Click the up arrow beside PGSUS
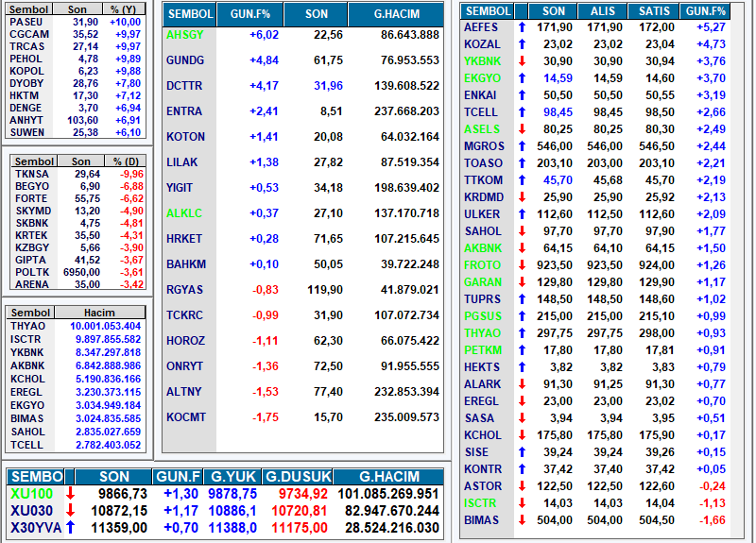Screen dimensions: 756x543 click(x=522, y=316)
